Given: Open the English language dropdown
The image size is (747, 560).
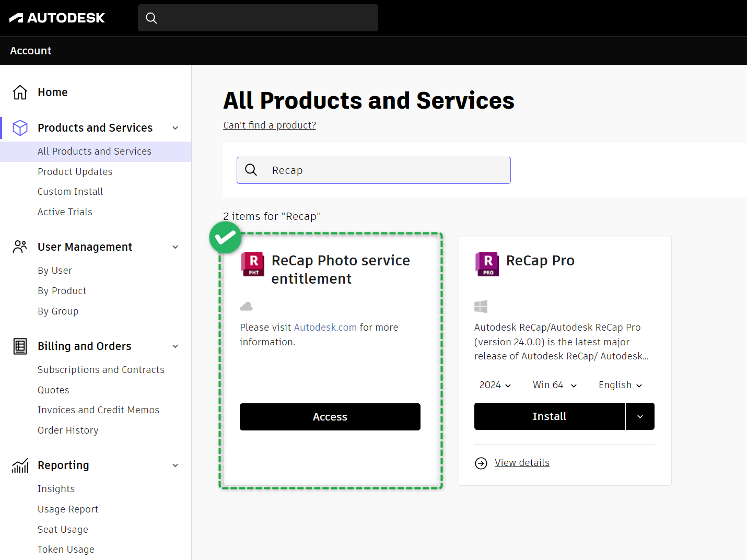Looking at the screenshot, I should [620, 385].
